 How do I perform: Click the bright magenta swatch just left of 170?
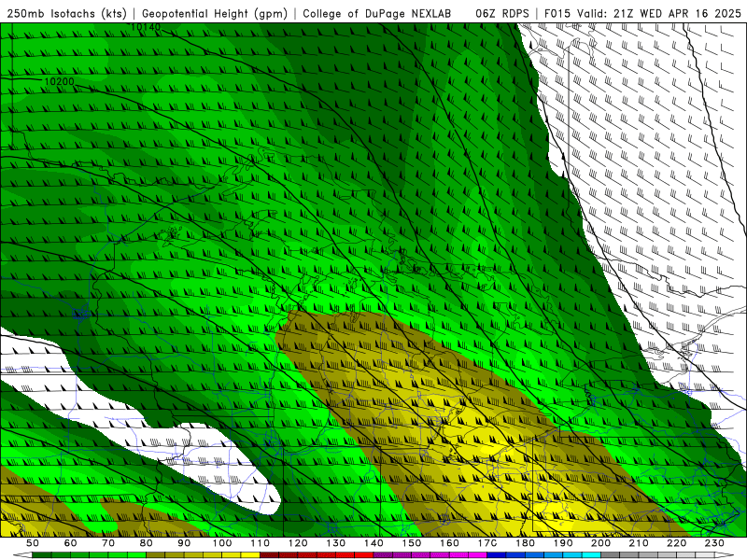(x=478, y=555)
